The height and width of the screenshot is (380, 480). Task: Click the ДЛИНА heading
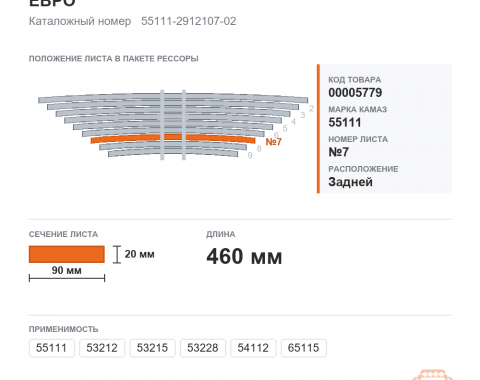[221, 234]
